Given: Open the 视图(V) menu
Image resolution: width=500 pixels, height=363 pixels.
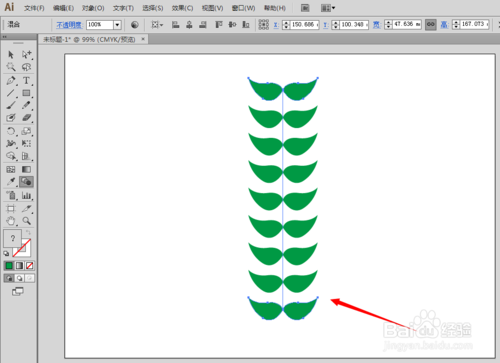Looking at the screenshot, I should point(212,8).
